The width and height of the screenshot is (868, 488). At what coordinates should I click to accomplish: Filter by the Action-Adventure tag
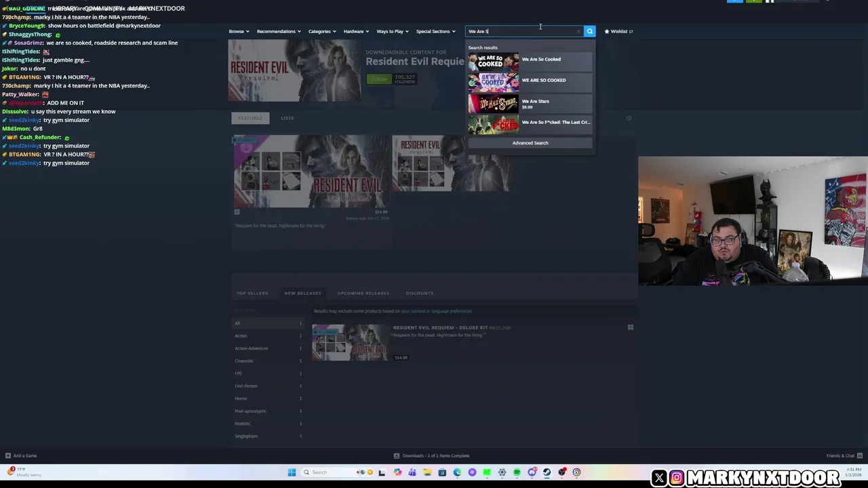(268, 348)
